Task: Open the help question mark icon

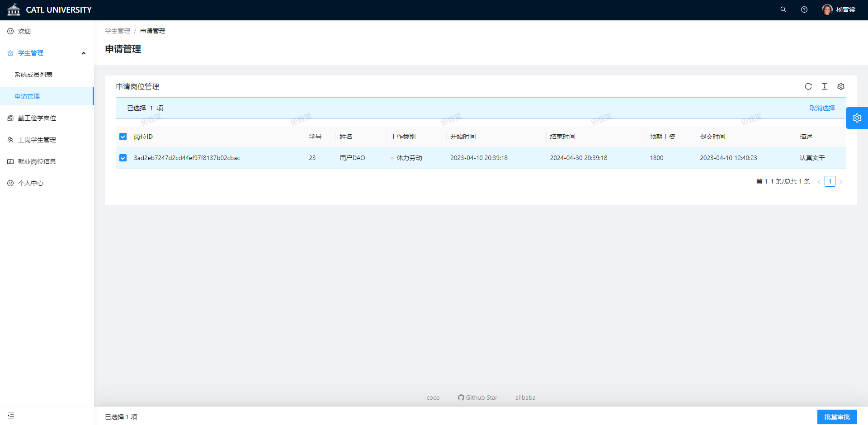Action: coord(804,9)
